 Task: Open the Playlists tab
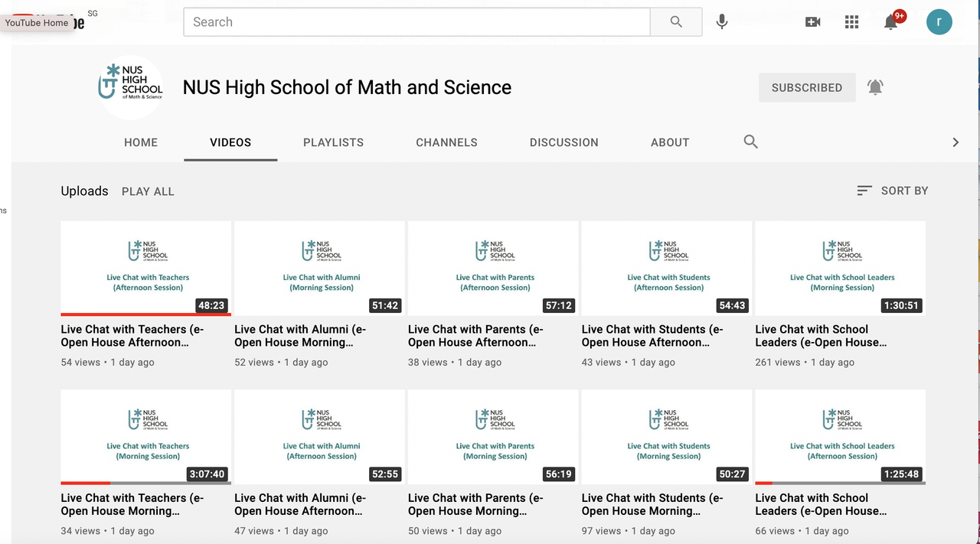coord(333,142)
